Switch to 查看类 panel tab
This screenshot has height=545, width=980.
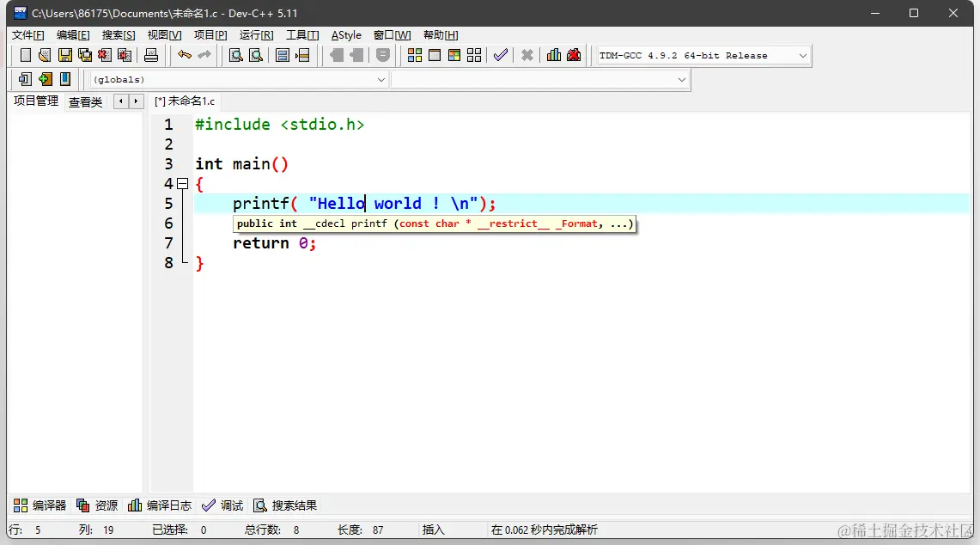coord(86,101)
